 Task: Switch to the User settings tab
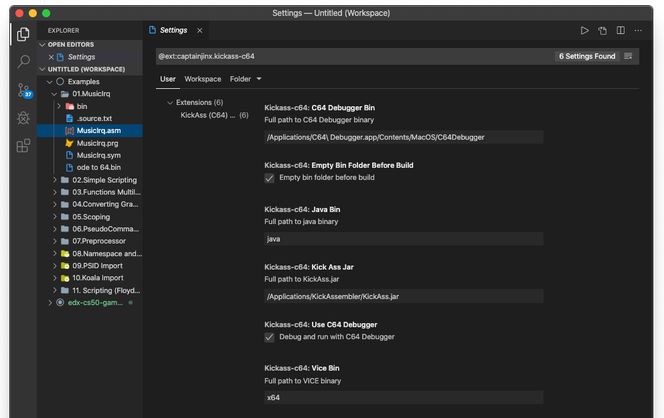click(168, 79)
